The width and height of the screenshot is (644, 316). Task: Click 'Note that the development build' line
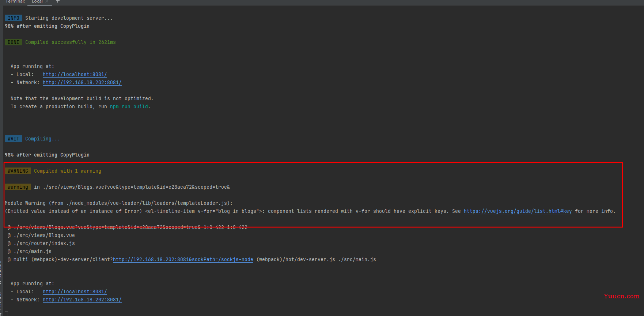(82, 98)
